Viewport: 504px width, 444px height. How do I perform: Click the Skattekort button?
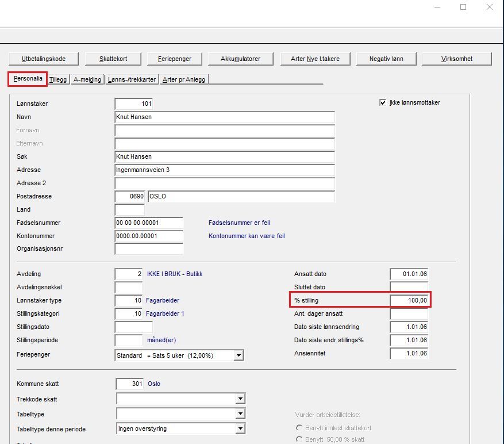tap(113, 59)
